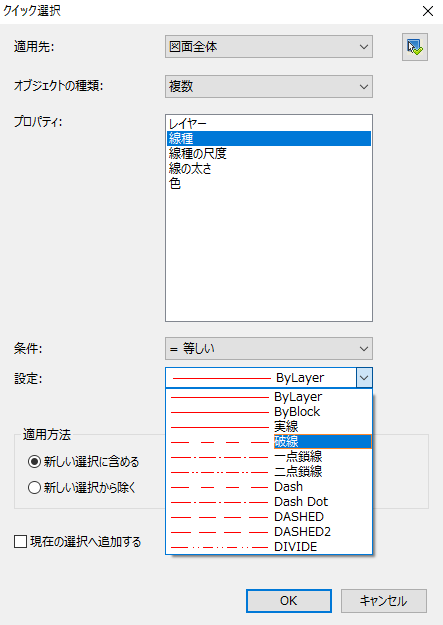443x625 pixels.
Task: Click the キャンセル button
Action: point(384,601)
